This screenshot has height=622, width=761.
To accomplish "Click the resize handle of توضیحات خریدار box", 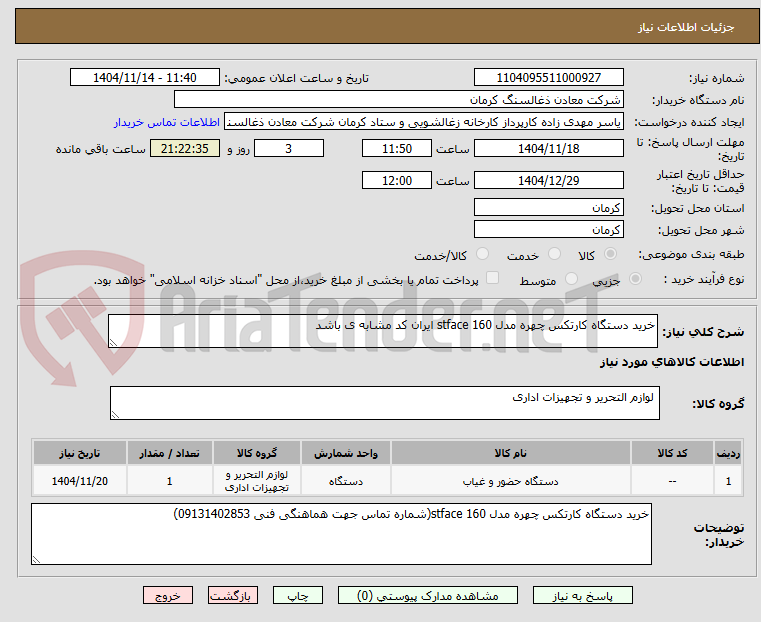I will tap(36, 560).
